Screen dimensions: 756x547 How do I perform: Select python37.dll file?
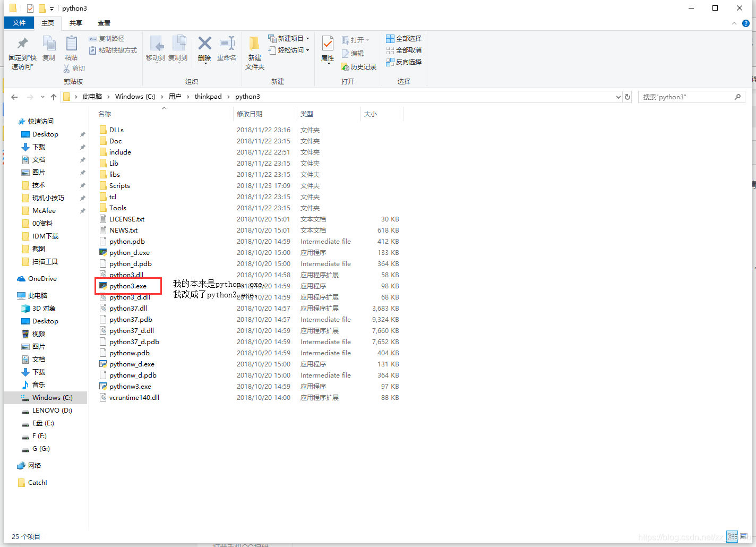[x=128, y=309]
